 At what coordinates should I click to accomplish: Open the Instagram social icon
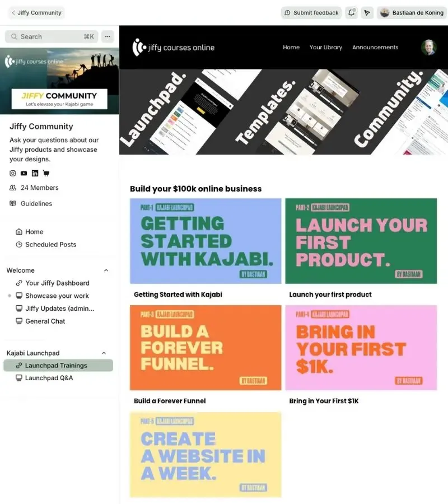tap(12, 173)
